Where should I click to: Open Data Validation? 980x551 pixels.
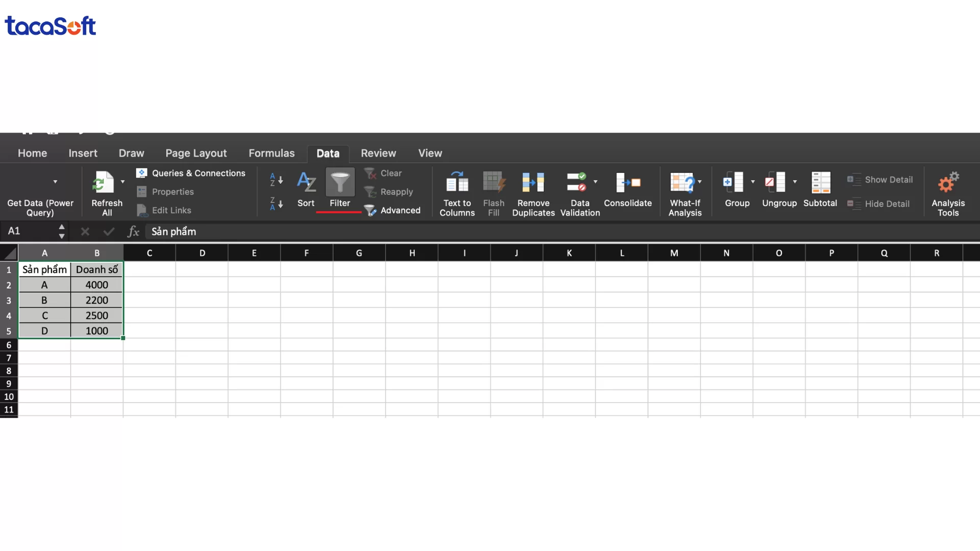577,193
